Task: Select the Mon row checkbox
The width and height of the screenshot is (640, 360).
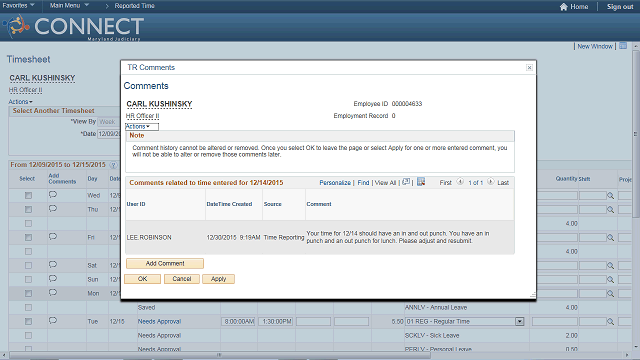Action: pos(28,293)
